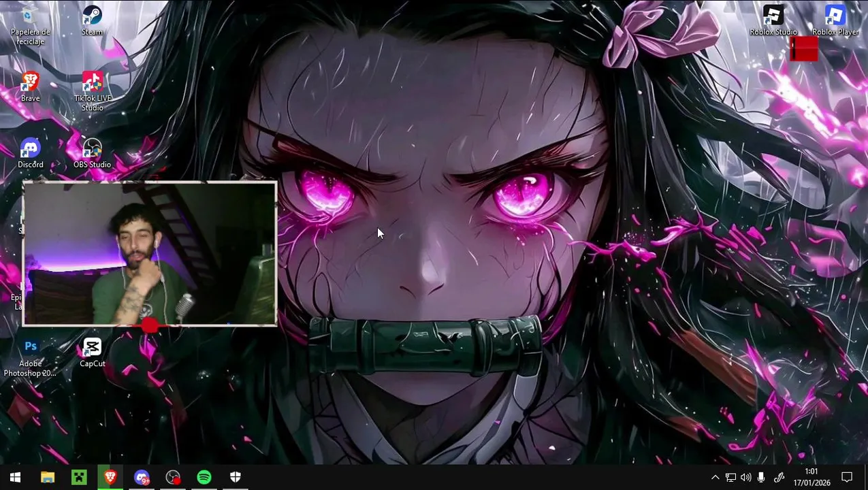Open the clock showing 1:01 17/01/2026
868x490 pixels.
click(x=811, y=477)
